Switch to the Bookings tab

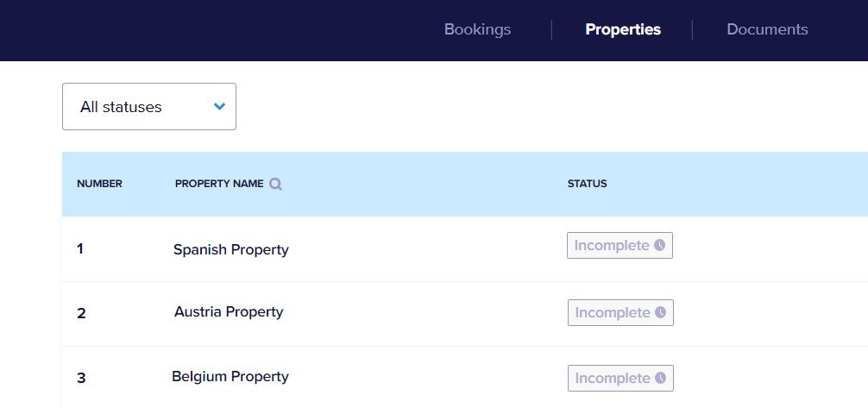click(x=477, y=29)
